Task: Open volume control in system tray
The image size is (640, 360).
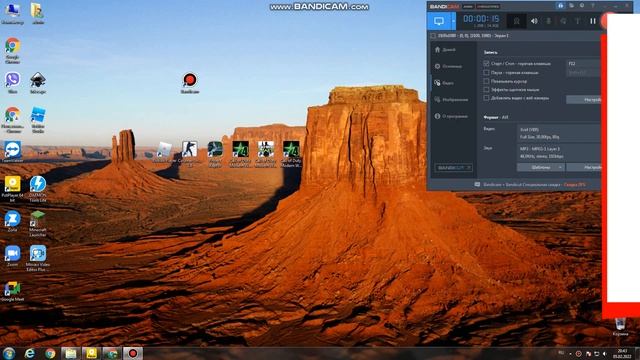Action: point(605,354)
